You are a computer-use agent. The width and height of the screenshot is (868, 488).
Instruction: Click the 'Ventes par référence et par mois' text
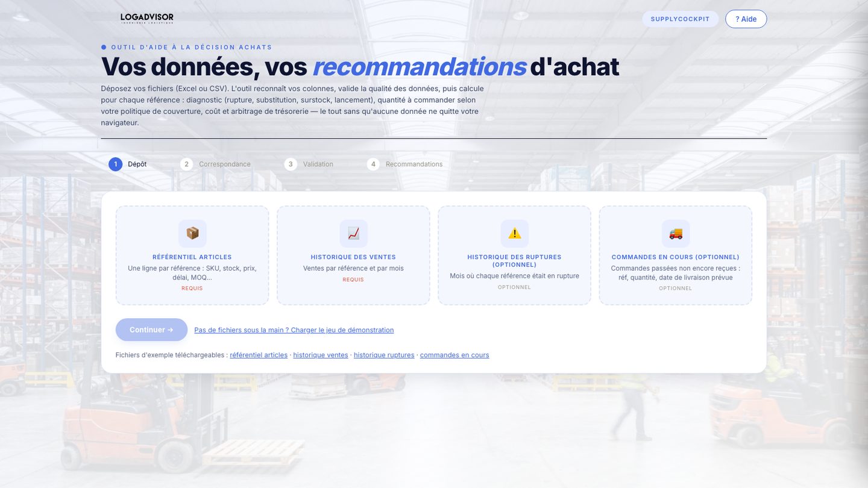[353, 268]
